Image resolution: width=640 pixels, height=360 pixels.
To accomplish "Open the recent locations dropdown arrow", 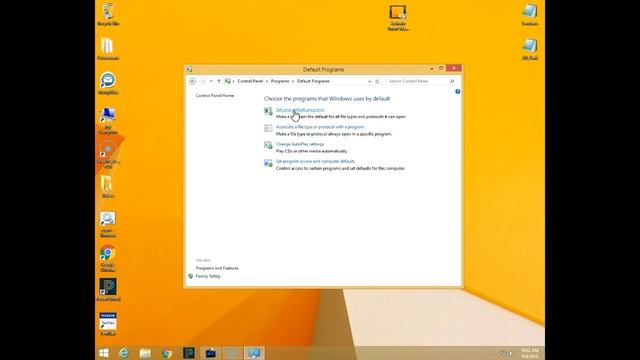I will coord(211,81).
